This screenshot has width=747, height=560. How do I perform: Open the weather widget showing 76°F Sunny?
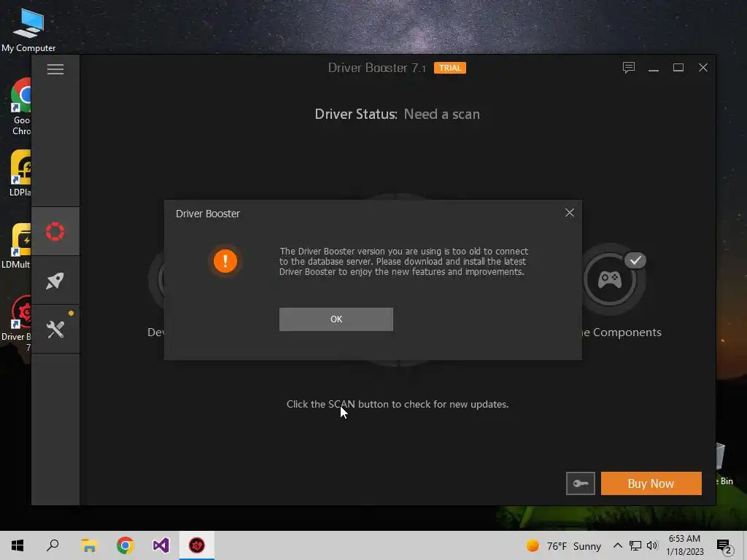[564, 545]
